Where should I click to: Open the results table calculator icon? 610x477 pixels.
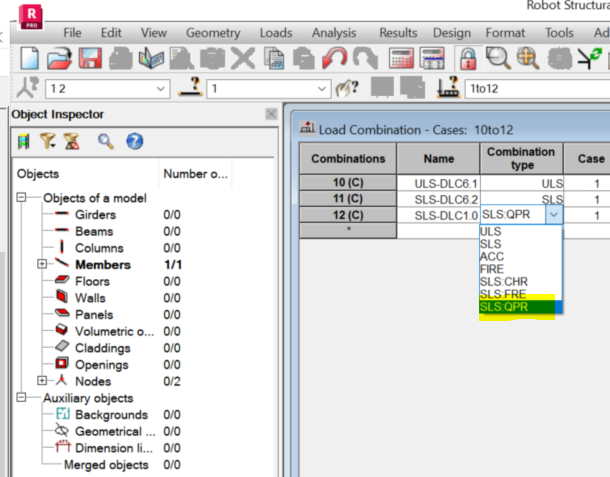pyautogui.click(x=432, y=58)
